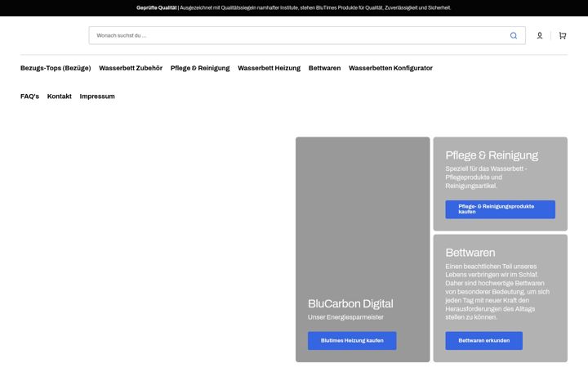The width and height of the screenshot is (588, 368).
Task: Click 'Speziell für das Wasserbett' description text
Action: click(x=487, y=177)
